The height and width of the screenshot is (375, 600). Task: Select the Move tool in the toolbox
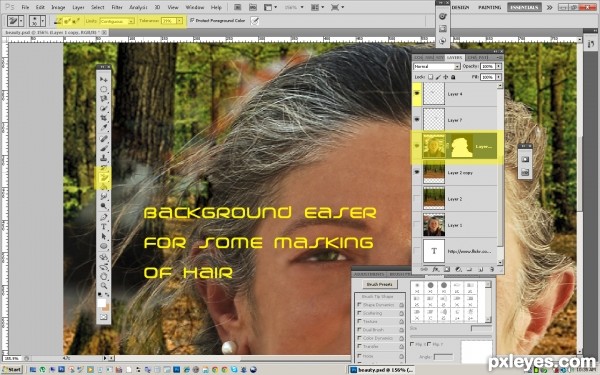point(103,79)
